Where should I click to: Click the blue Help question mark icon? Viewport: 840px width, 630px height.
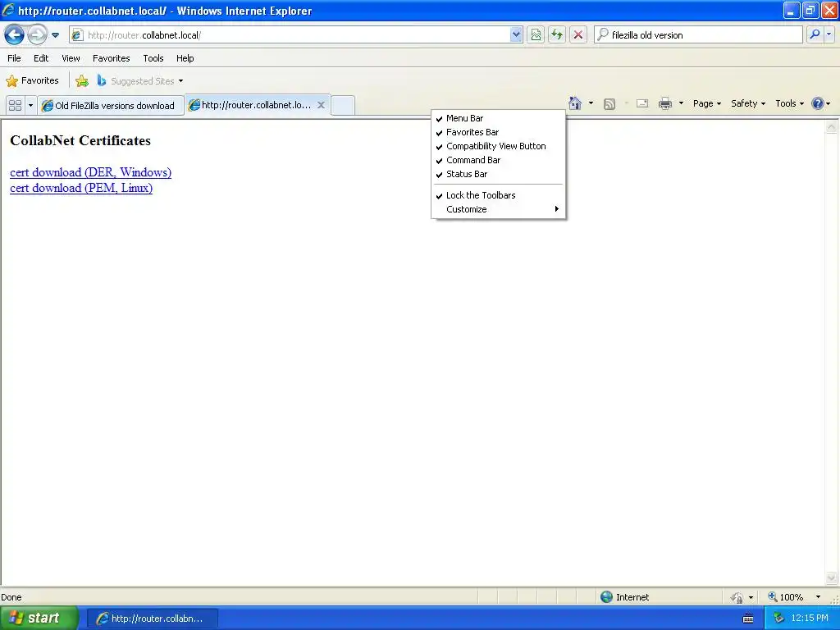pos(818,103)
